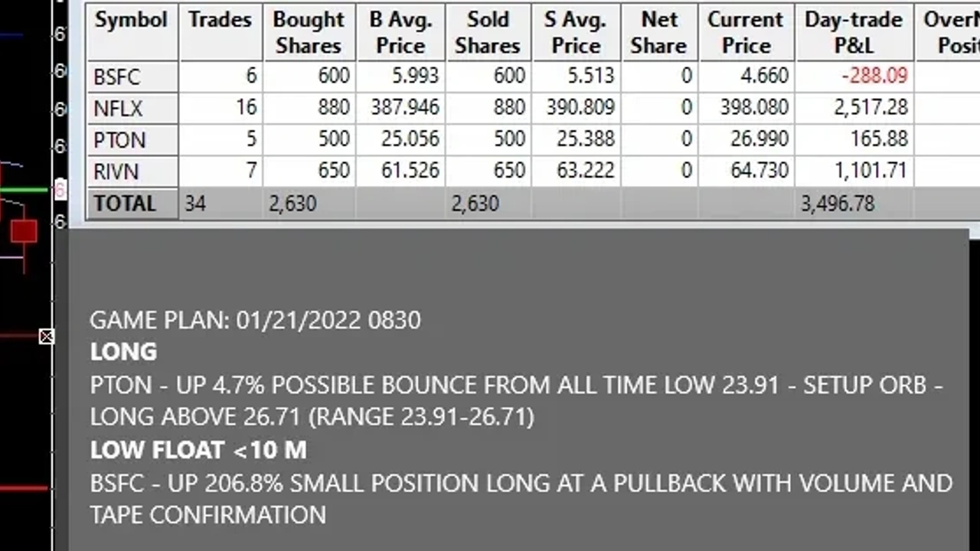Sort by the Day-trade P&L column header
The height and width of the screenshot is (551, 980).
point(853,32)
